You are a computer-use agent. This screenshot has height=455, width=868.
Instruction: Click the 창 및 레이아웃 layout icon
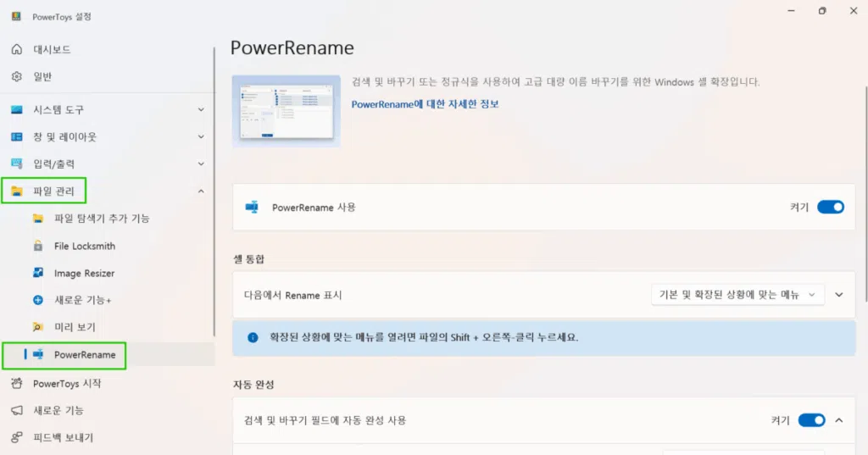click(x=17, y=136)
